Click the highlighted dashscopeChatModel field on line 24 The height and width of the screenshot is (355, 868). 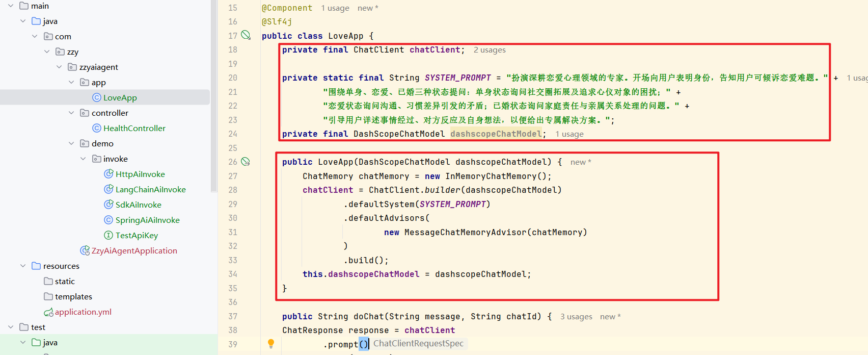[x=496, y=134]
